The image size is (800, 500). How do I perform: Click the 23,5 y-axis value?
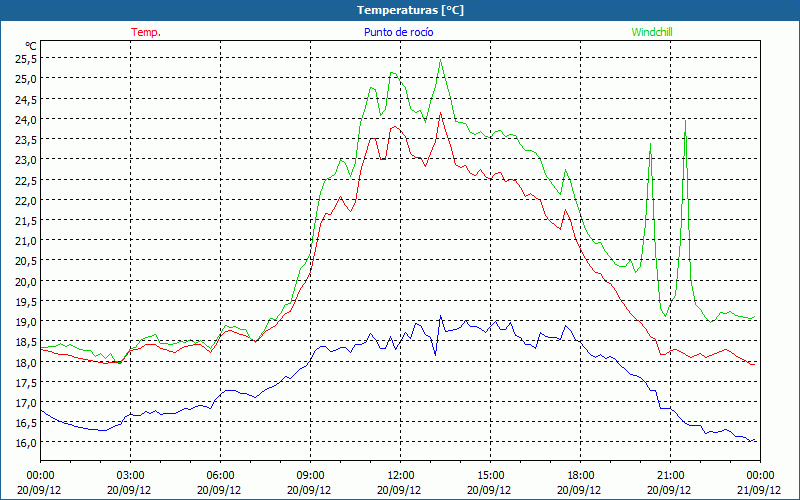pos(26,139)
